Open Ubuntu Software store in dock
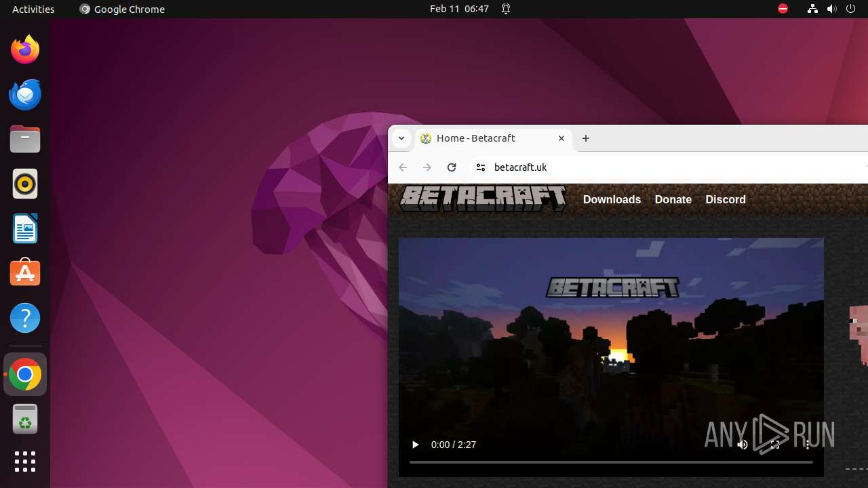 coord(25,273)
